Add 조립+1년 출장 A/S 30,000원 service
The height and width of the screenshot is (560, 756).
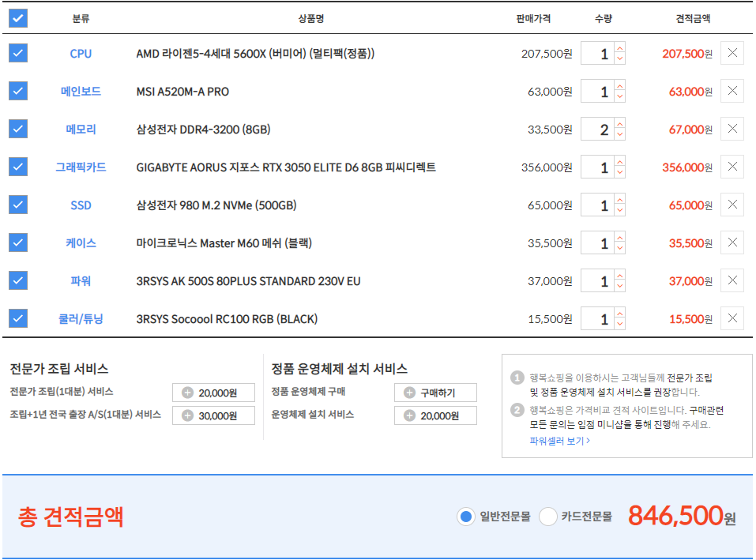point(213,415)
